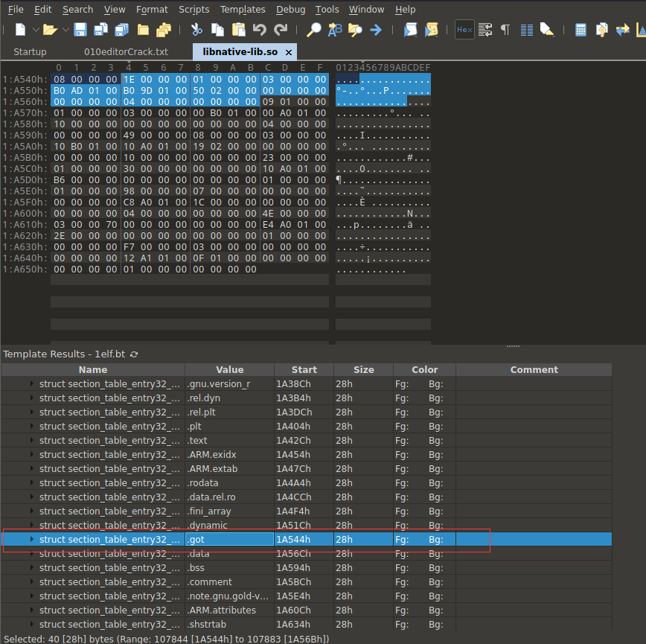646x644 pixels.
Task: Click the Run Template icon
Action: click(x=432, y=30)
